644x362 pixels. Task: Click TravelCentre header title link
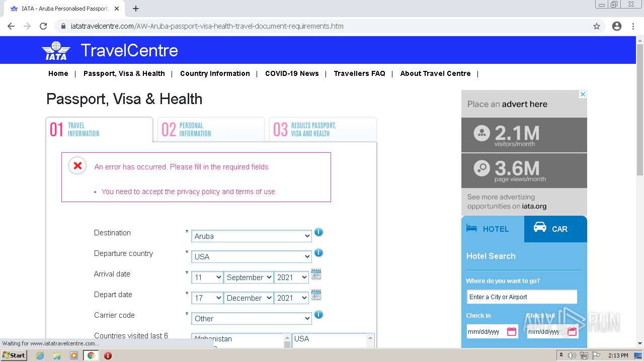tap(129, 51)
